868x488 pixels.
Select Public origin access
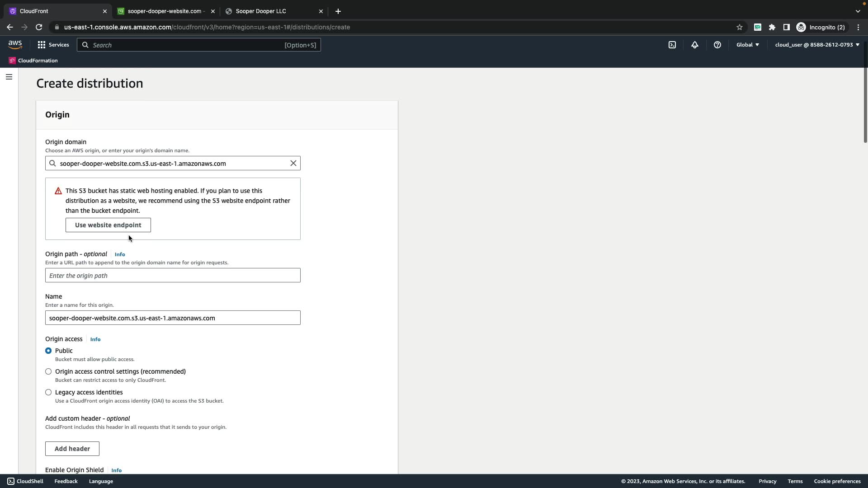(x=48, y=351)
